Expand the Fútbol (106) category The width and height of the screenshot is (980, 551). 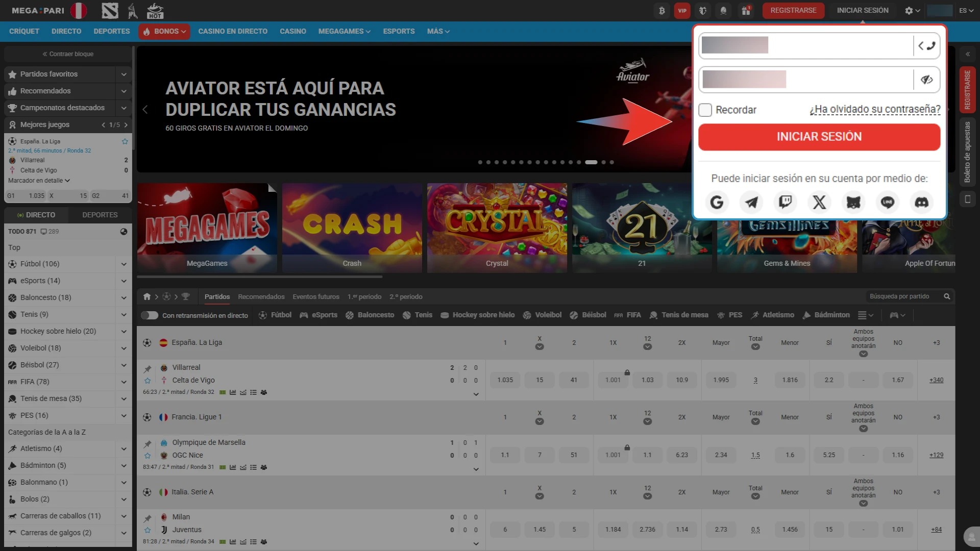pyautogui.click(x=124, y=264)
